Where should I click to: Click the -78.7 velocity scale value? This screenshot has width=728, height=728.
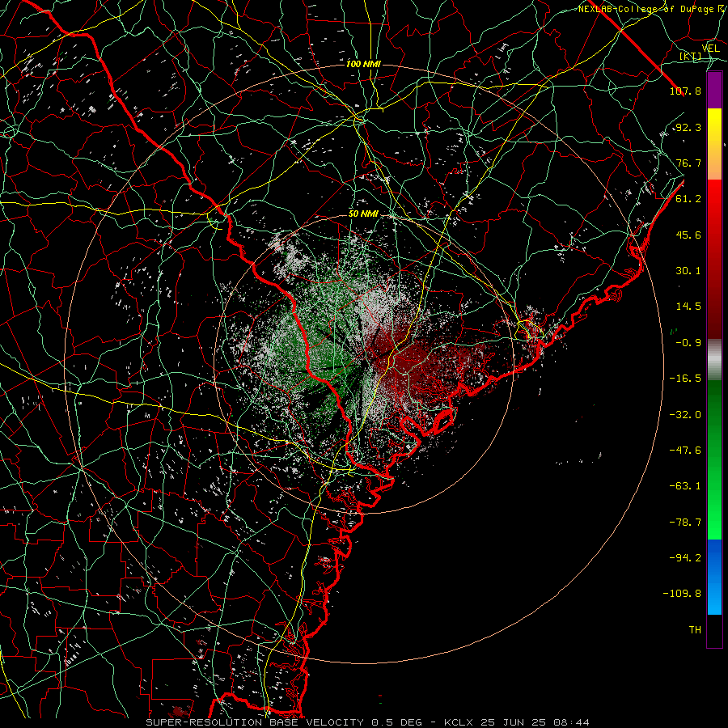tap(685, 523)
